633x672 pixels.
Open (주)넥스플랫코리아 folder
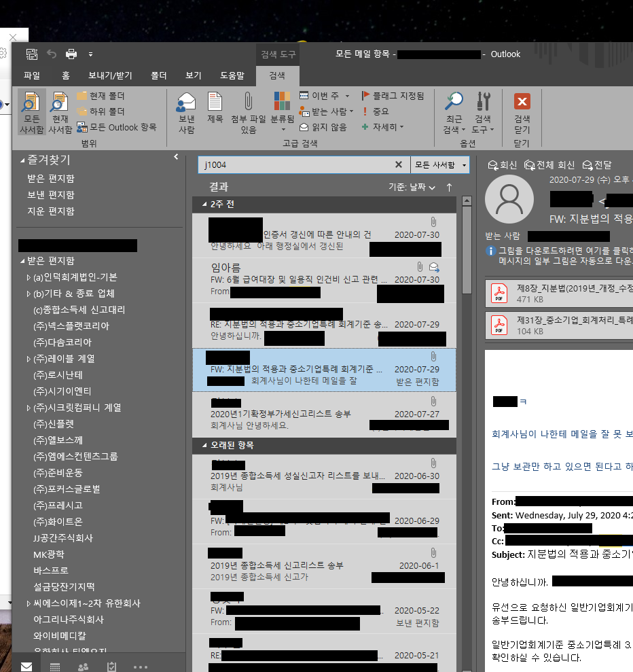[x=71, y=326]
